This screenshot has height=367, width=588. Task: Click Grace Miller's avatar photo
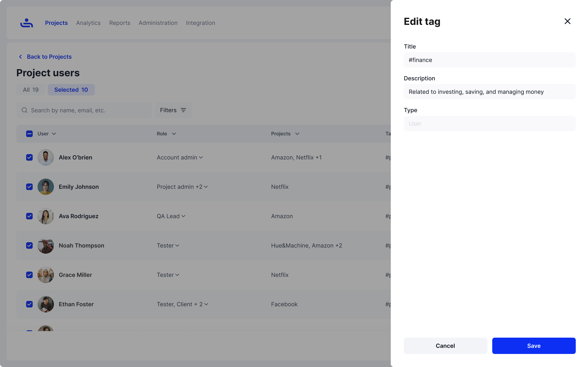46,275
